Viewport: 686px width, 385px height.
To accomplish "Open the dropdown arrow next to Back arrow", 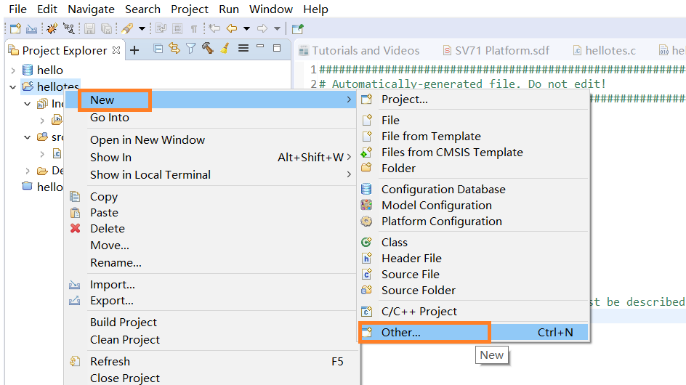I will tap(247, 29).
